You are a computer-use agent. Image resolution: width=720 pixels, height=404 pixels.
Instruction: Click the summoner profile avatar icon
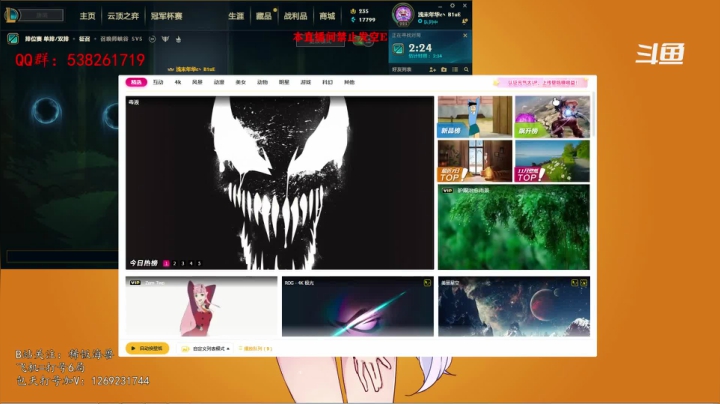(x=403, y=14)
